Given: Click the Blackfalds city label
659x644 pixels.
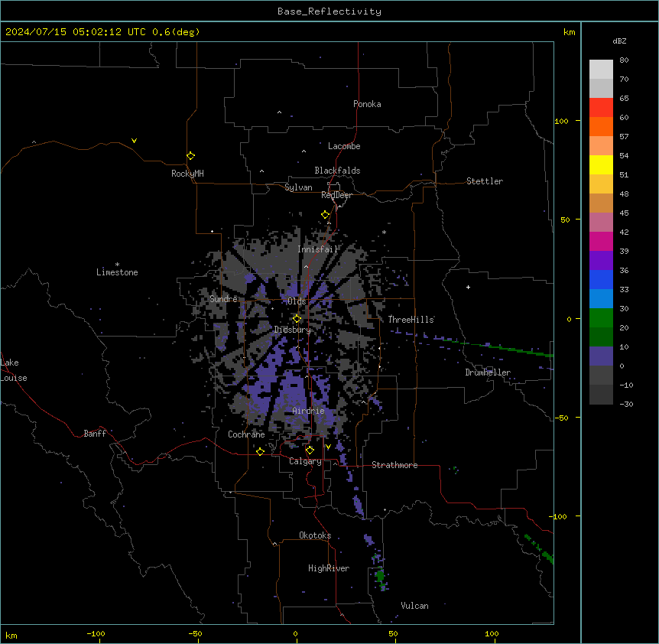Looking at the screenshot, I should point(337,171).
